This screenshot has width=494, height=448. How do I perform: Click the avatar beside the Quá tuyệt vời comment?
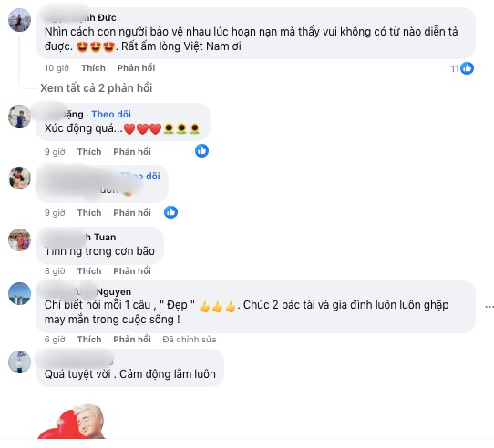click(x=19, y=361)
